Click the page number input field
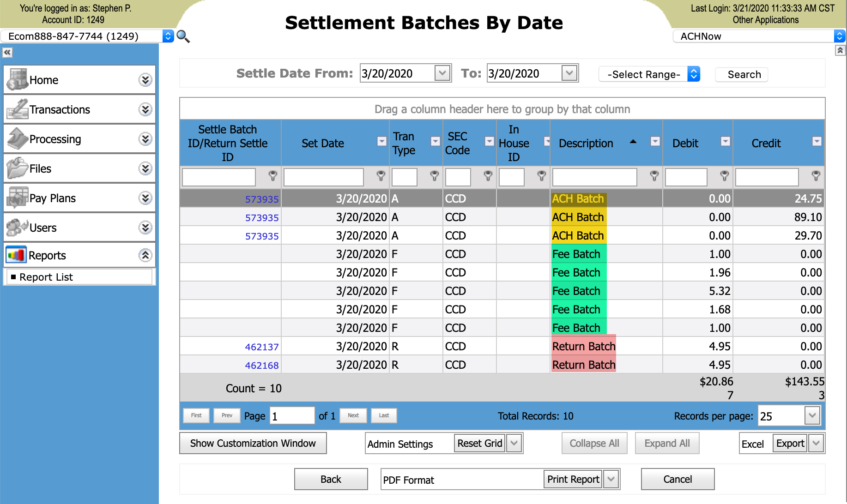Screen dimensions: 847x504 [292, 415]
